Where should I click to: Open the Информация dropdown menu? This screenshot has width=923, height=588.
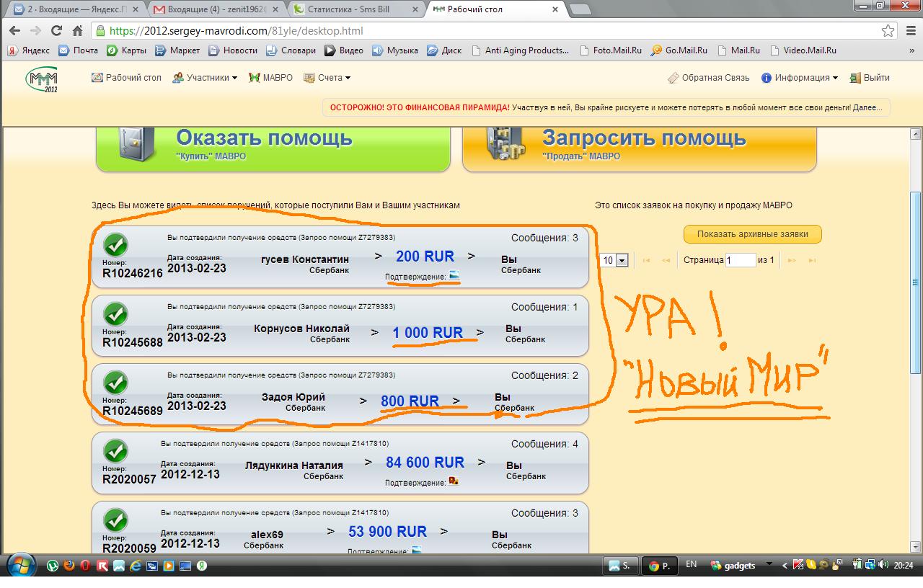[x=800, y=78]
